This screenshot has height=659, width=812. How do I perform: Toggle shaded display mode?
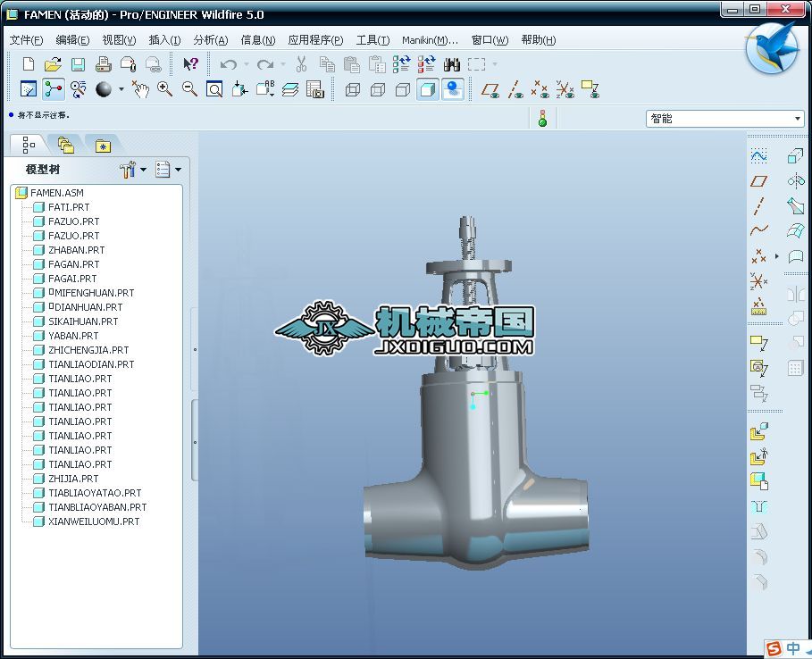(428, 89)
